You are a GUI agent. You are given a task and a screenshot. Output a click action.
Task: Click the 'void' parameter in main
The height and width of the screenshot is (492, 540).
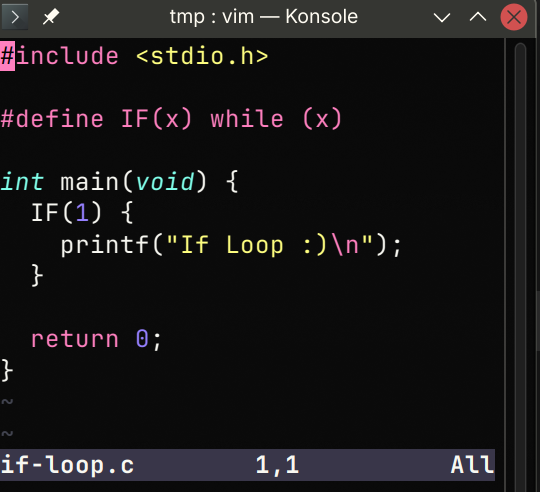(165, 181)
